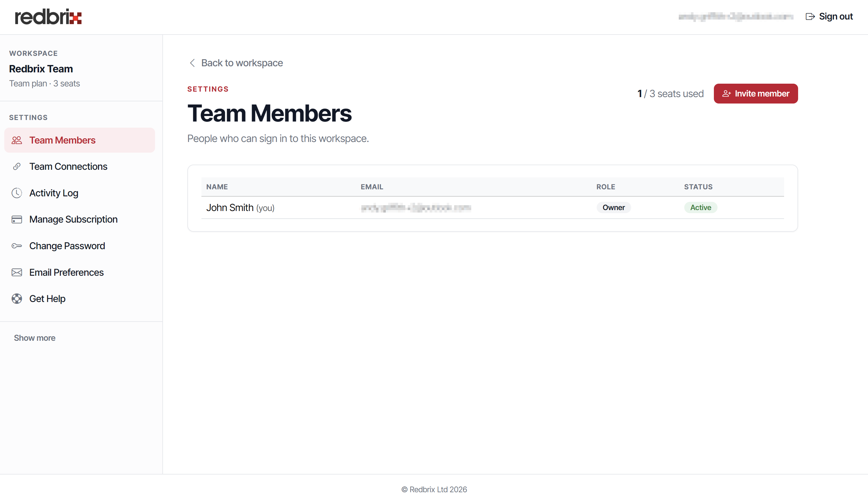
Task: Click the red SETTINGS label above heading
Action: [x=208, y=89]
